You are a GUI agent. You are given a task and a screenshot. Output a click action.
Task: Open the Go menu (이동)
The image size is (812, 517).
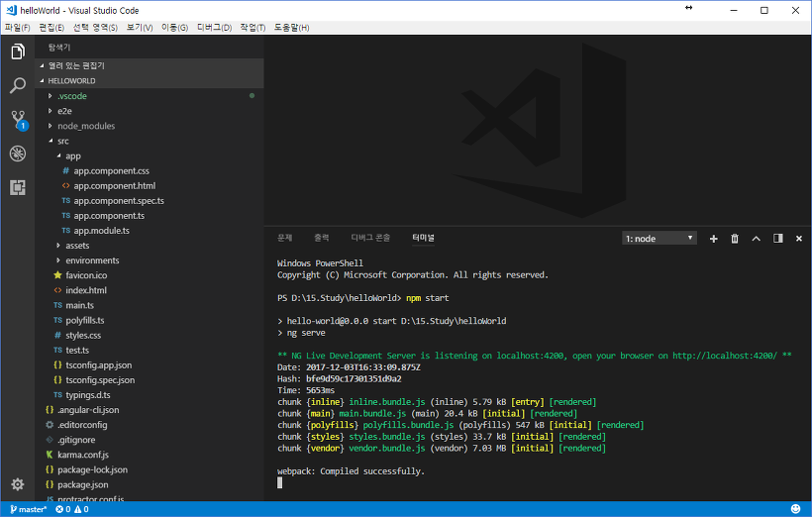(x=174, y=28)
